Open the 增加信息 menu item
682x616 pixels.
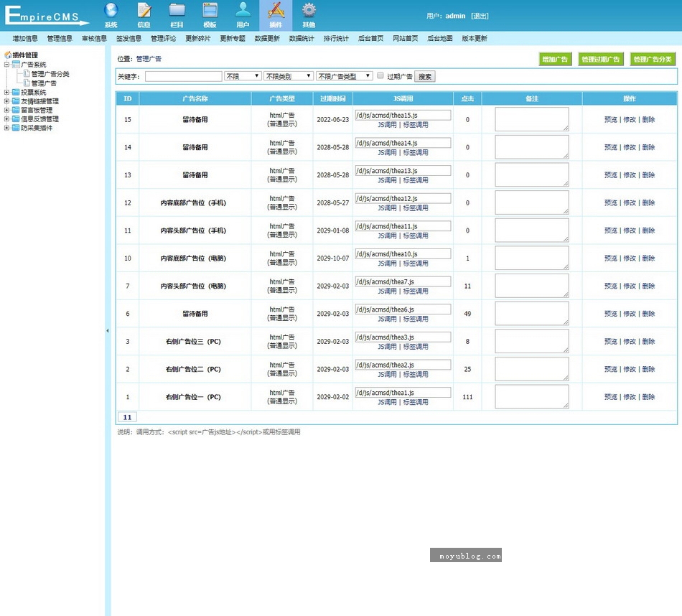(25, 38)
